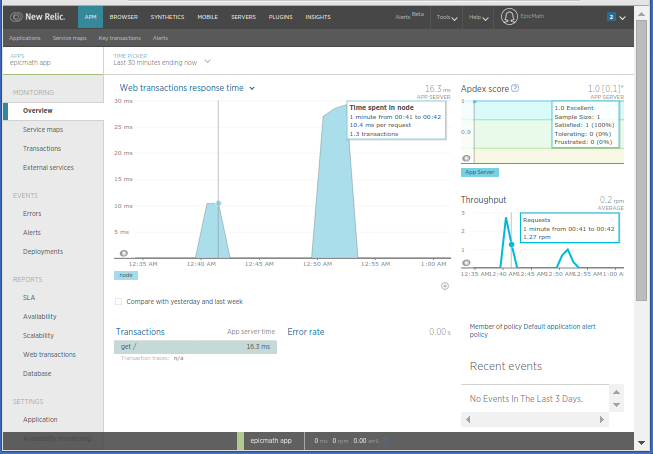
Task: Switch to the MOBILE tab
Action: click(x=207, y=17)
